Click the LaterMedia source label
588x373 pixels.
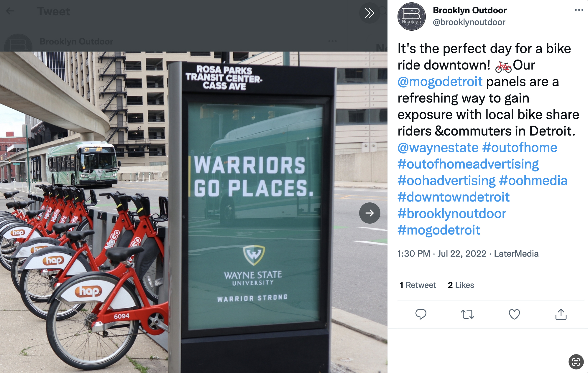click(x=516, y=254)
